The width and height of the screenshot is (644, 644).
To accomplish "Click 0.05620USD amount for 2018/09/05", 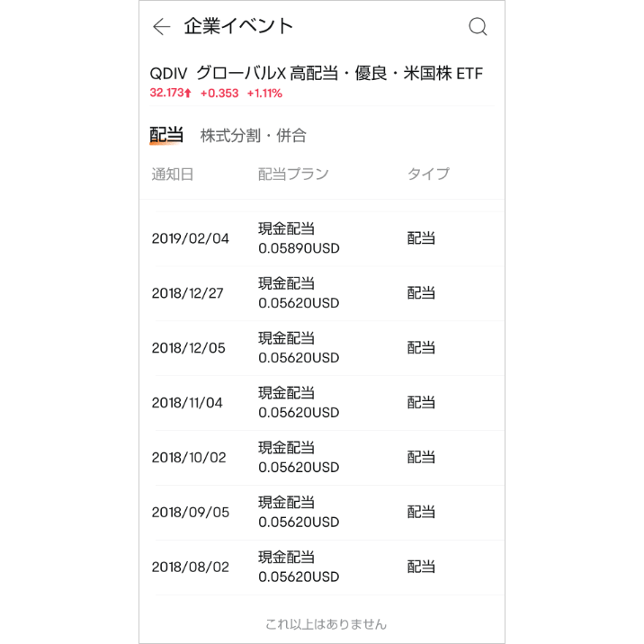I will pyautogui.click(x=299, y=522).
